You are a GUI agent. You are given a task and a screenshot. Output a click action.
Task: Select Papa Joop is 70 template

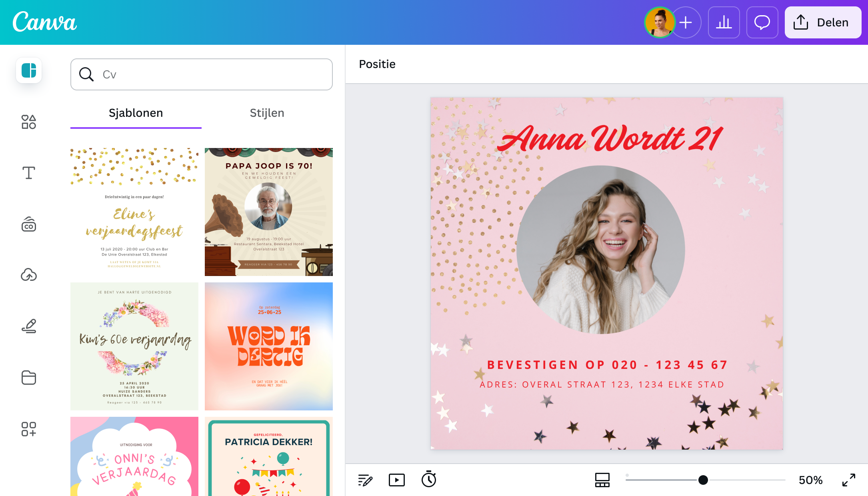pyautogui.click(x=269, y=212)
